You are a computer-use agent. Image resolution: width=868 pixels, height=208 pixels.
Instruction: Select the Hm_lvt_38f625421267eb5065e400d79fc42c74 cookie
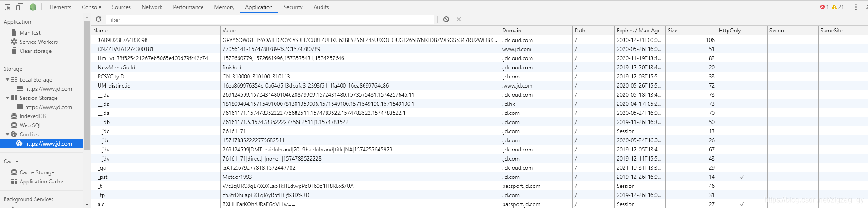(x=479, y=58)
